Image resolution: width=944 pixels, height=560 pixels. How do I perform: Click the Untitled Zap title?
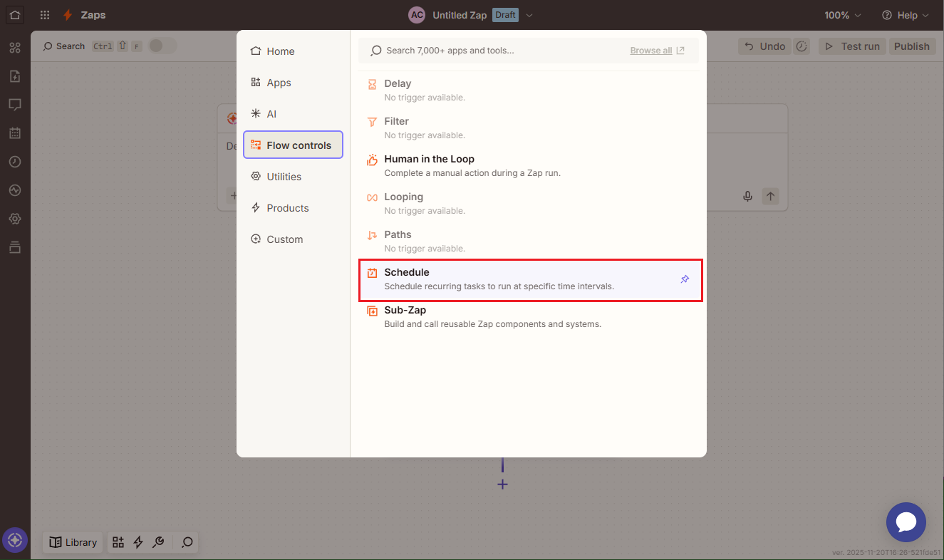[x=460, y=15]
